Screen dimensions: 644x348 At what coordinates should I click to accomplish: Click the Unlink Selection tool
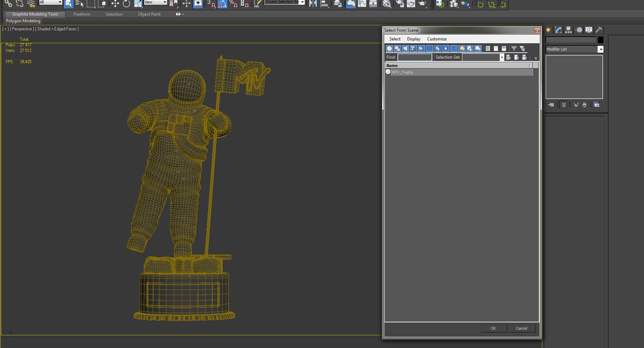pyautogui.click(x=19, y=4)
